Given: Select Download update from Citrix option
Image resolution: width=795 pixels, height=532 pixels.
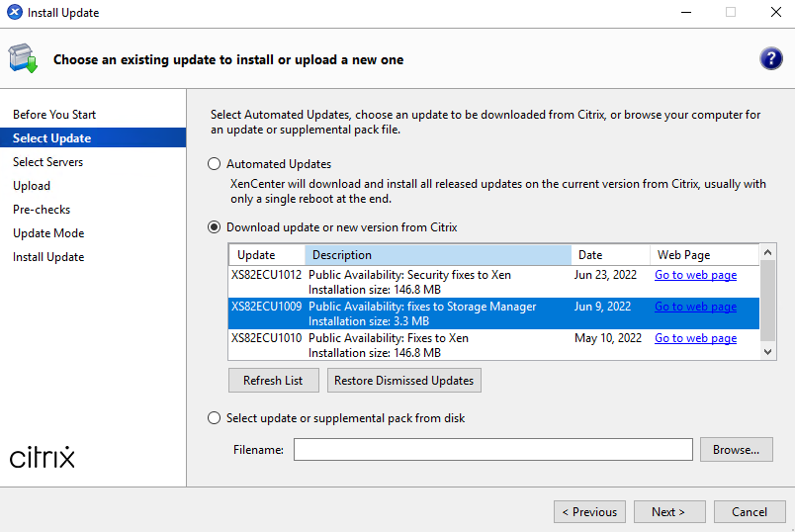Looking at the screenshot, I should [x=214, y=227].
